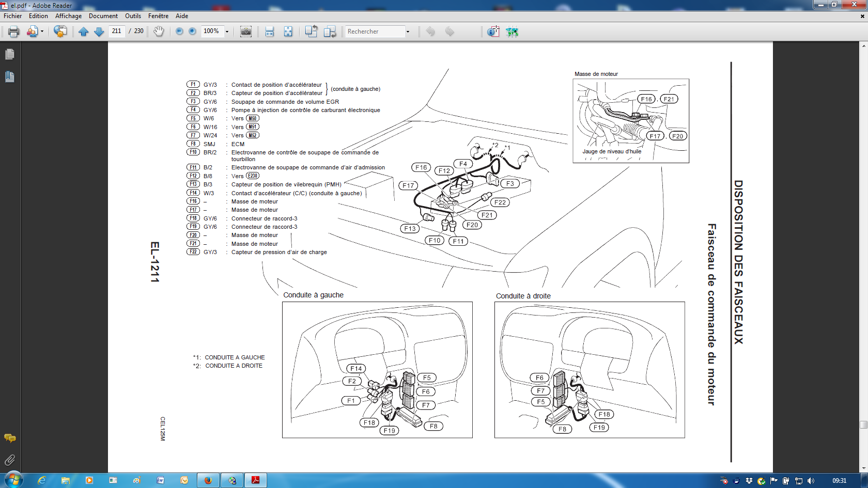The height and width of the screenshot is (488, 868).
Task: Expand the PDF creation icon dropdown arrow
Action: 42,32
